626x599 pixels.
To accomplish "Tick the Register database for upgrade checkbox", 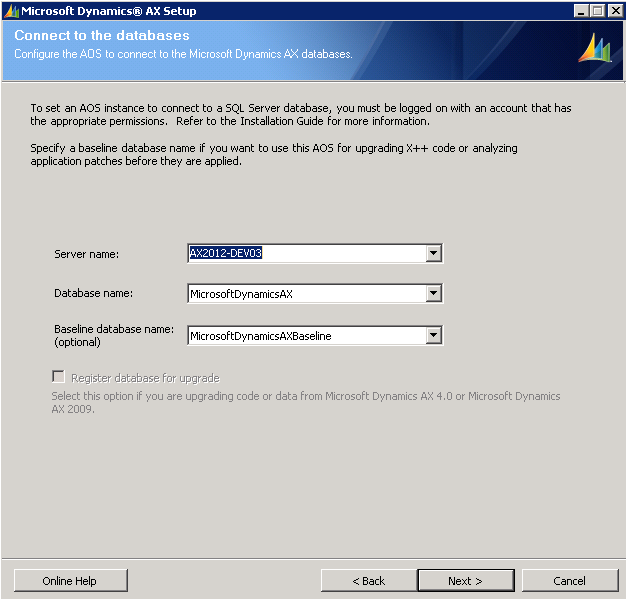I will click(x=58, y=377).
